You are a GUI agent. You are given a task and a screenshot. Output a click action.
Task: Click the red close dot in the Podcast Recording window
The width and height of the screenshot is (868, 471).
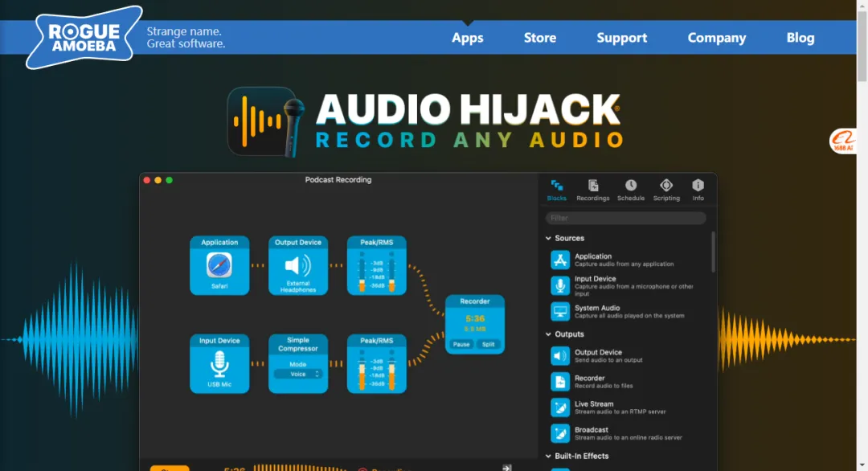coord(147,180)
